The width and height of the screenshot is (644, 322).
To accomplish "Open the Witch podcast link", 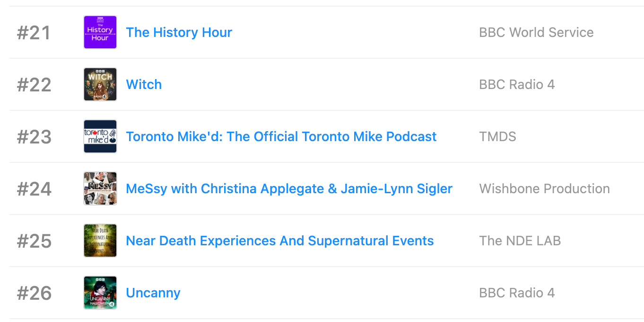I will click(x=144, y=84).
